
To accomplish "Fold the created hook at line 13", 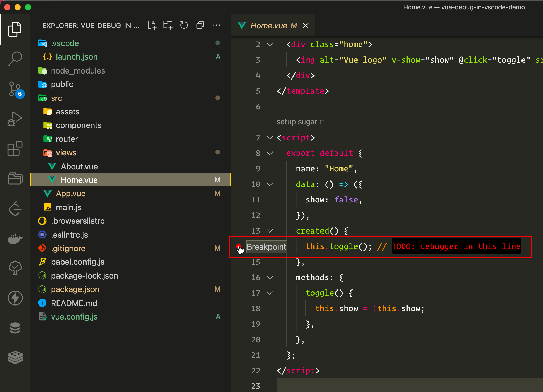I will (x=270, y=231).
